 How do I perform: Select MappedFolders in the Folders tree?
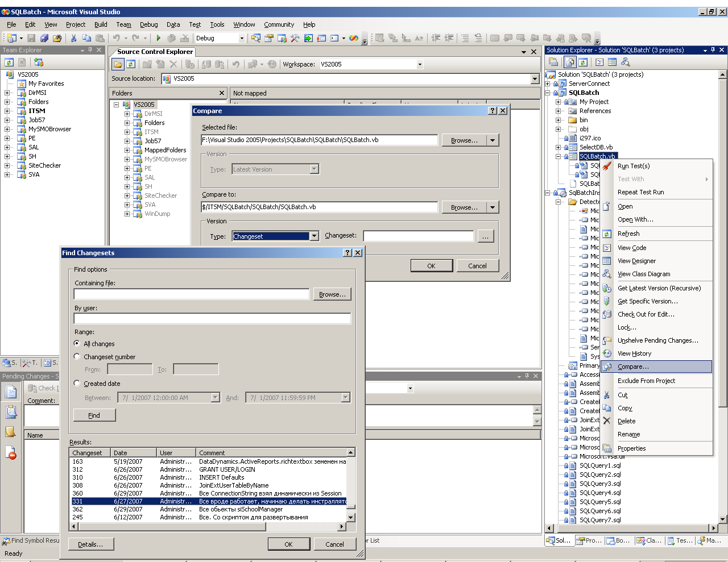coord(165,150)
